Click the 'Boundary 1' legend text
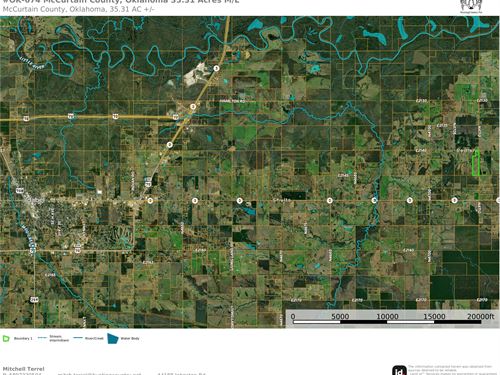Screen dimensions: 500x375 pyautogui.click(x=23, y=338)
